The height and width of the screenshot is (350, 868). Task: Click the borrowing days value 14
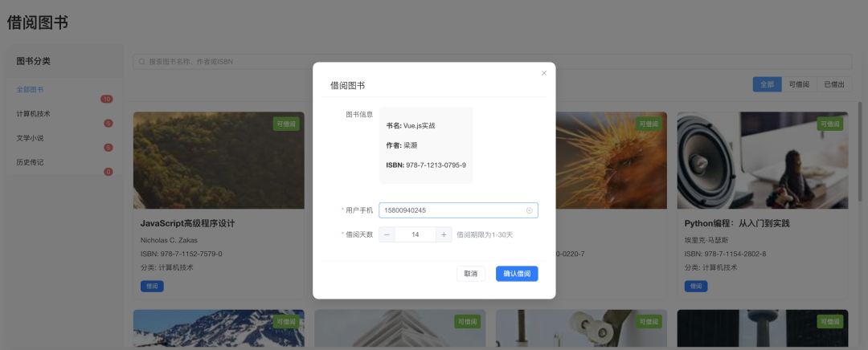[416, 234]
